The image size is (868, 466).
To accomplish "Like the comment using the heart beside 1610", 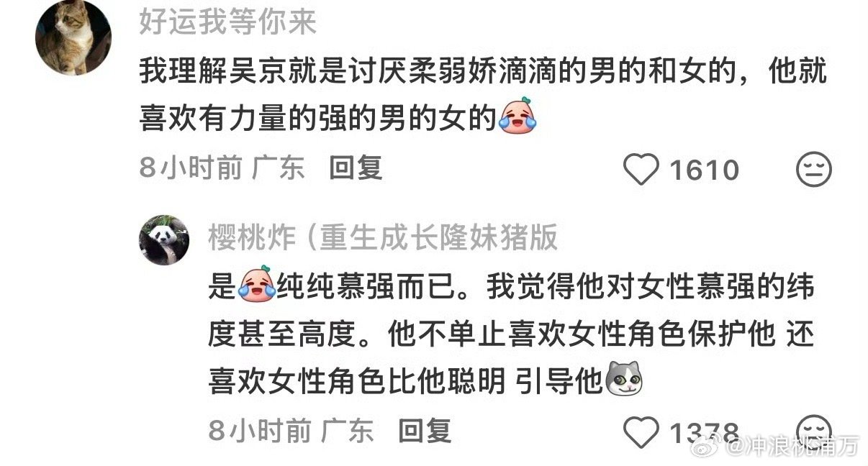I will coord(641,170).
